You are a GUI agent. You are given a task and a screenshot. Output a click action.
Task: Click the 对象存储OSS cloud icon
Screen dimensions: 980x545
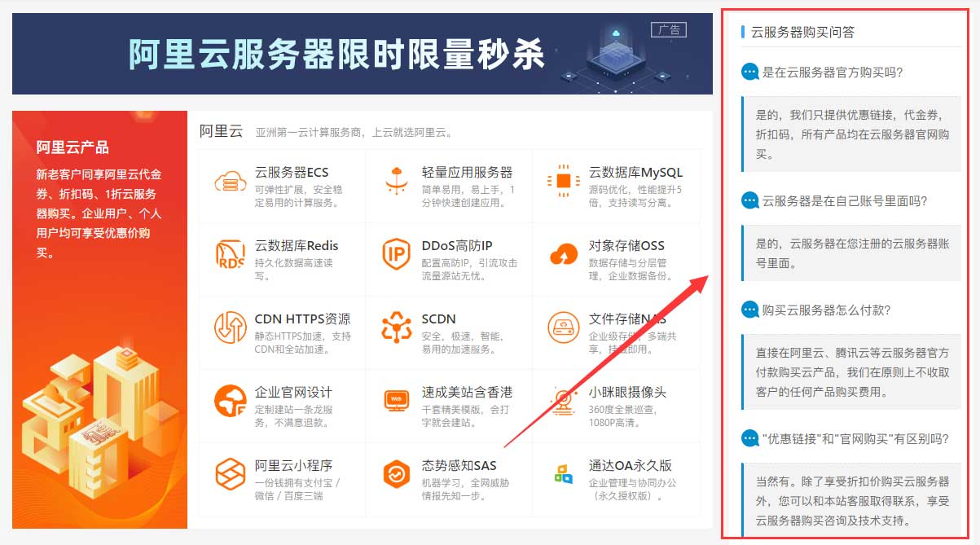point(565,254)
